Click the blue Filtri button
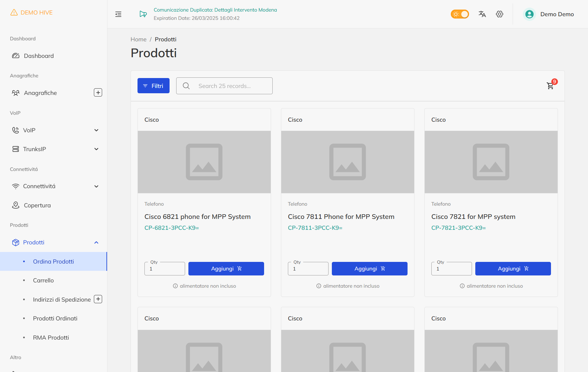Screen dimensions: 588x372 (x=153, y=86)
